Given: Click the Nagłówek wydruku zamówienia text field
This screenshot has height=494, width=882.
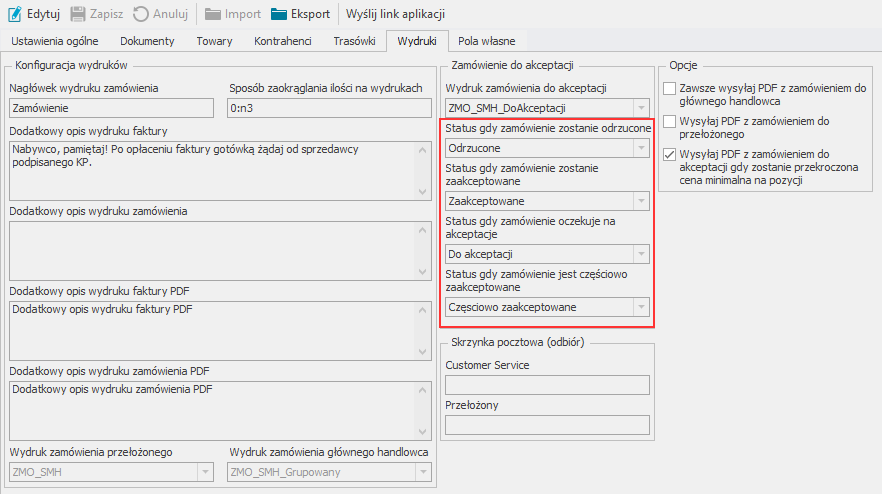Looking at the screenshot, I should (x=111, y=108).
